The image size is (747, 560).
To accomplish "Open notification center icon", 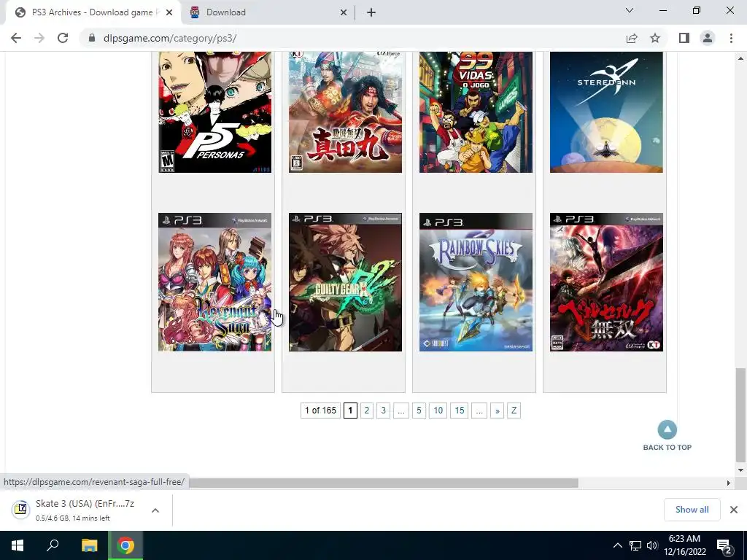I will 723,546.
